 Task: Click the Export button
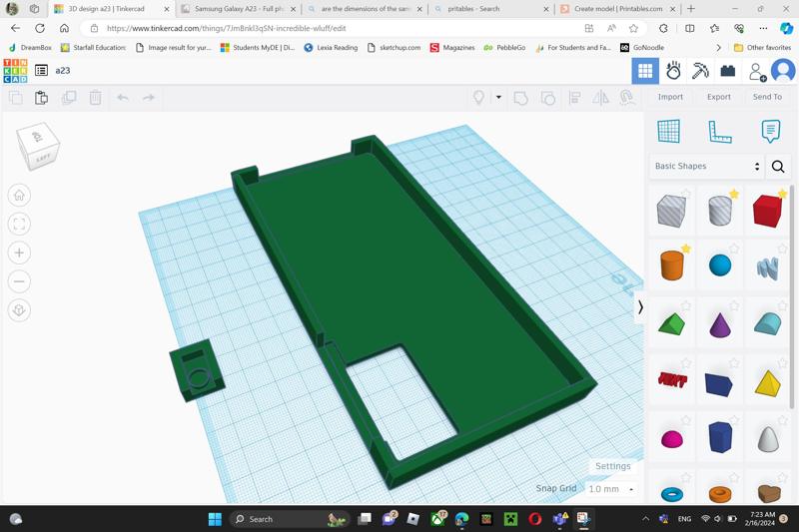tap(718, 97)
